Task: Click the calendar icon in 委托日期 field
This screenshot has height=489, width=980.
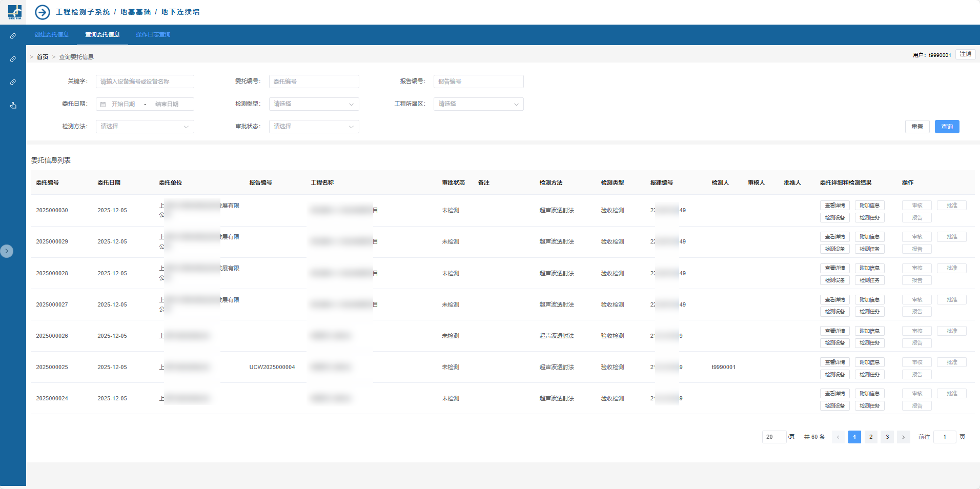Action: point(103,105)
